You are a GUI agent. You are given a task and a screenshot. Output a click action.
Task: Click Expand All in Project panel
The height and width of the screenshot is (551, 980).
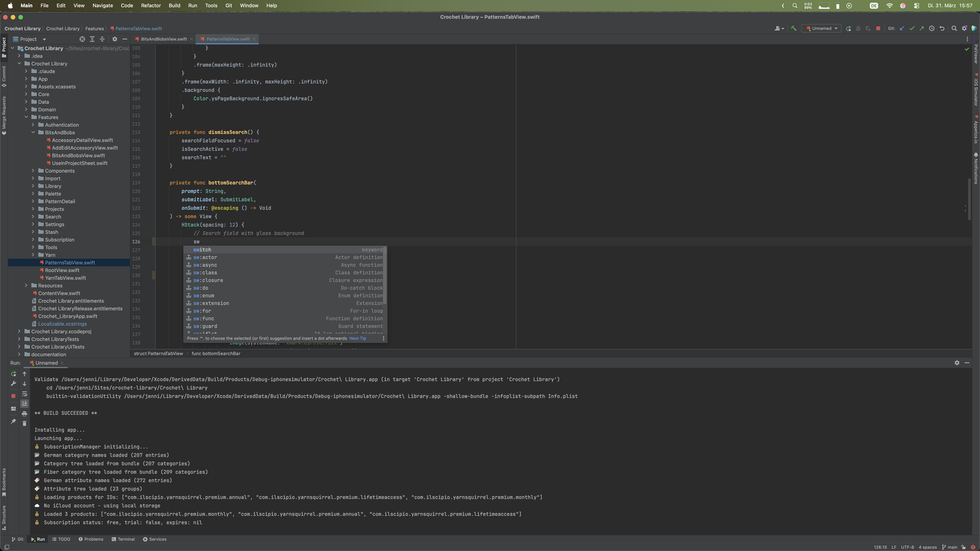[x=92, y=39]
